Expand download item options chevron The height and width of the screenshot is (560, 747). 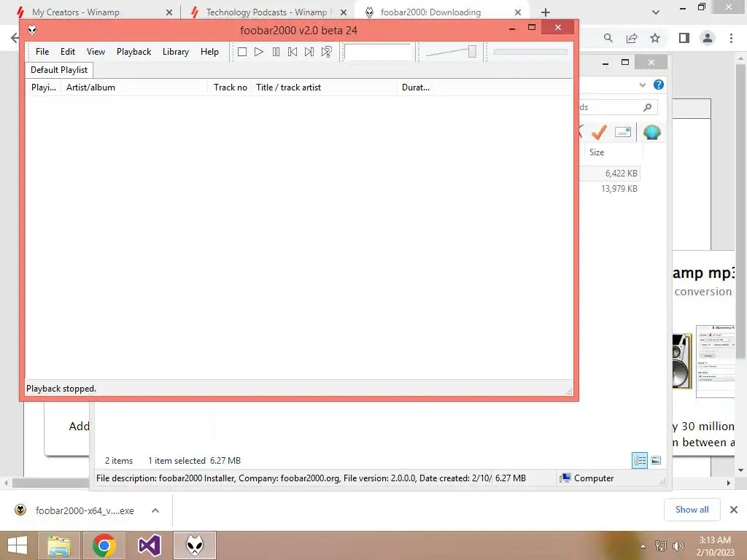pyautogui.click(x=155, y=511)
